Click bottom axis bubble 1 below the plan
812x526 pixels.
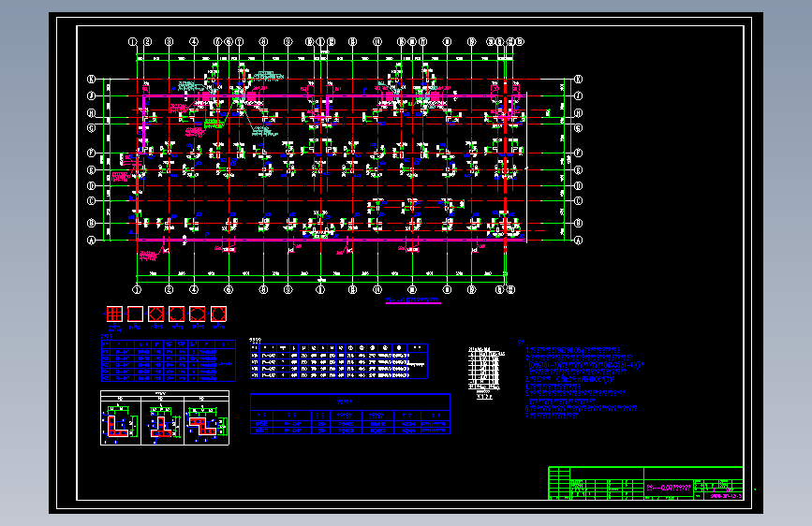[137, 290]
